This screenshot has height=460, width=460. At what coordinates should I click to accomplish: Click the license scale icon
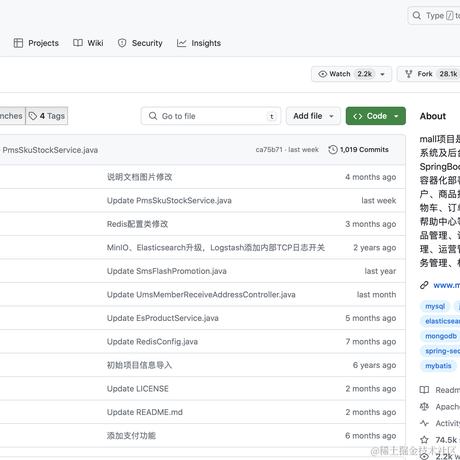click(x=424, y=407)
